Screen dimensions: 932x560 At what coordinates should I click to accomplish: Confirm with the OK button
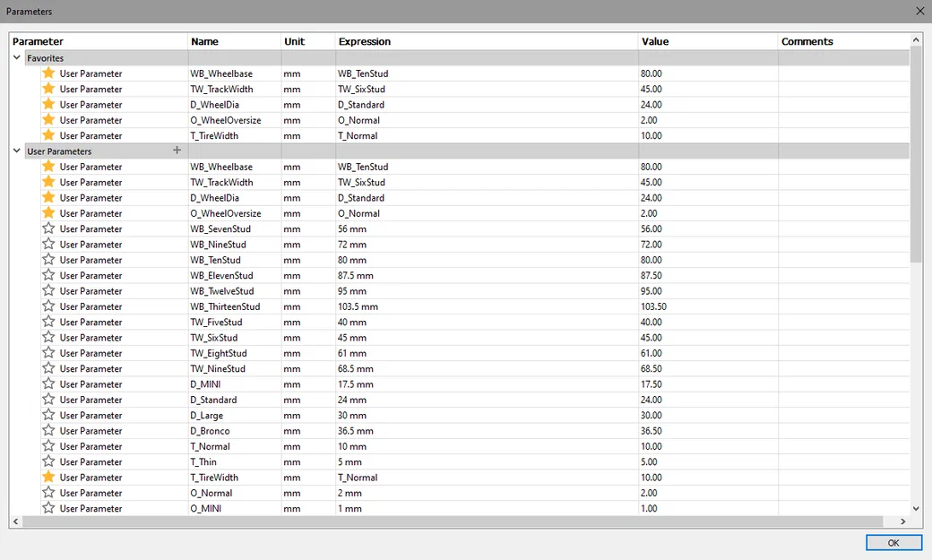coord(893,543)
